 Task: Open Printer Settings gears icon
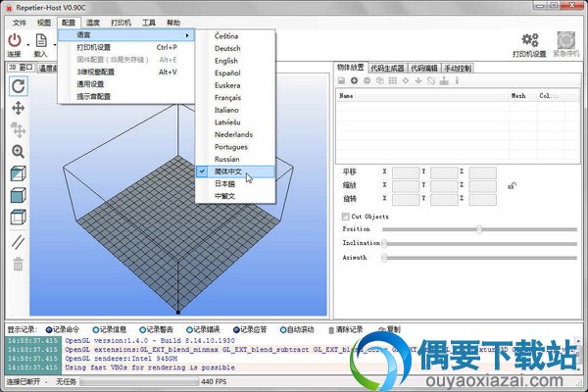point(530,39)
